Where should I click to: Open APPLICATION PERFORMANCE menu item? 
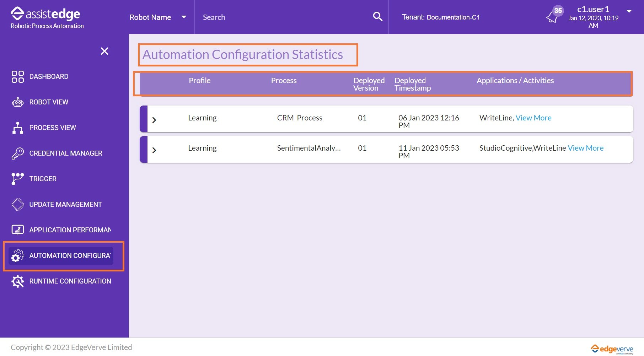70,230
